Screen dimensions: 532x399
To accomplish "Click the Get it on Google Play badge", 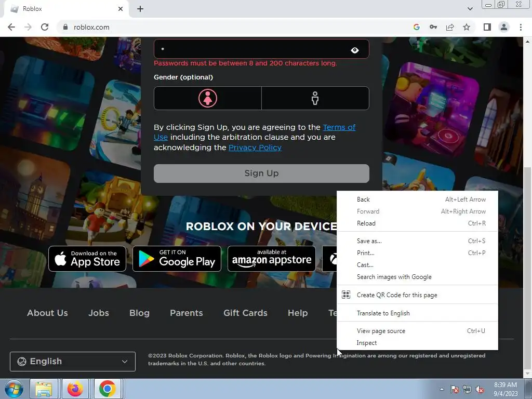I will click(x=177, y=259).
